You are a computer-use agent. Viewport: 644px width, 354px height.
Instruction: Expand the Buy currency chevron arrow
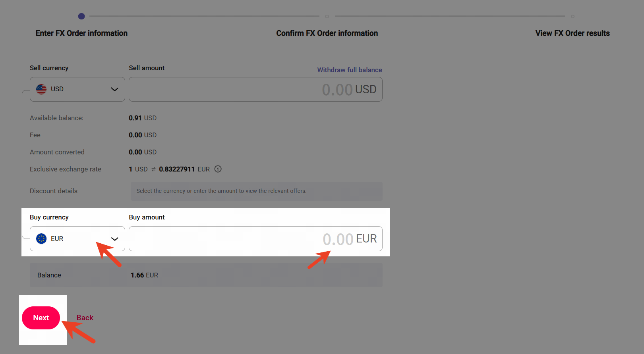(115, 239)
